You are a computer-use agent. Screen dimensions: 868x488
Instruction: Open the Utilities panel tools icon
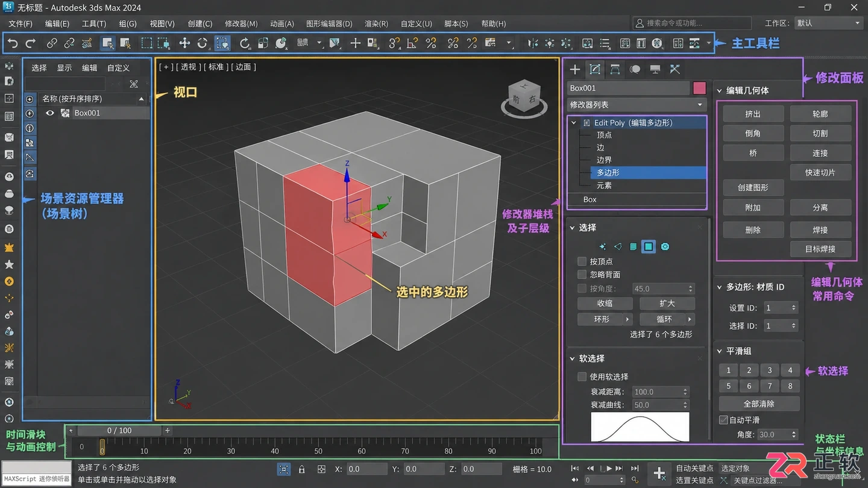pos(675,69)
